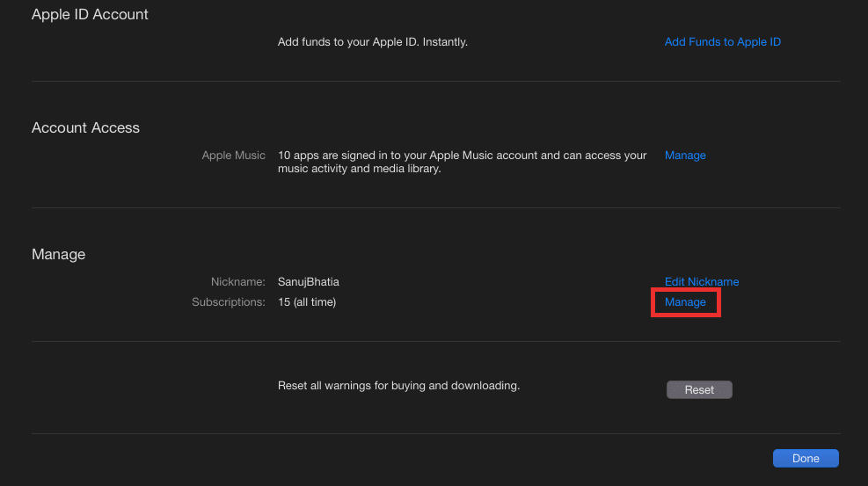868x486 pixels.
Task: Click the 'Nickname:' label
Action: 237,282
